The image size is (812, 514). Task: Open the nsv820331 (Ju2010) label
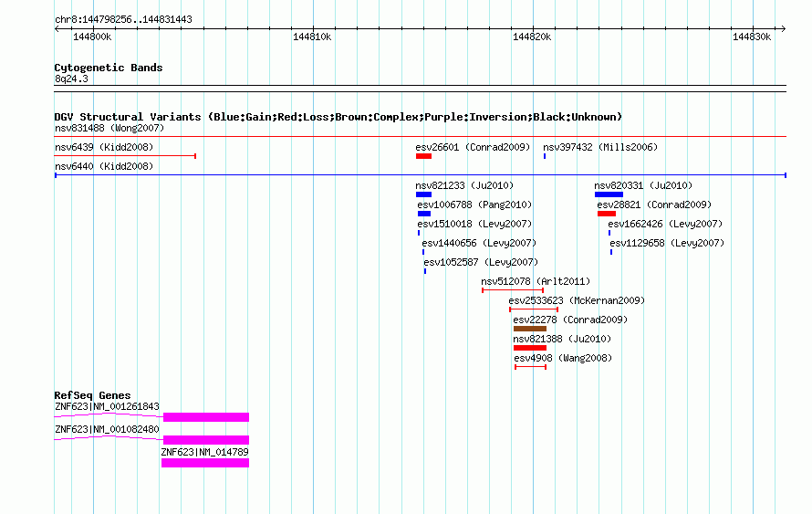(x=643, y=185)
